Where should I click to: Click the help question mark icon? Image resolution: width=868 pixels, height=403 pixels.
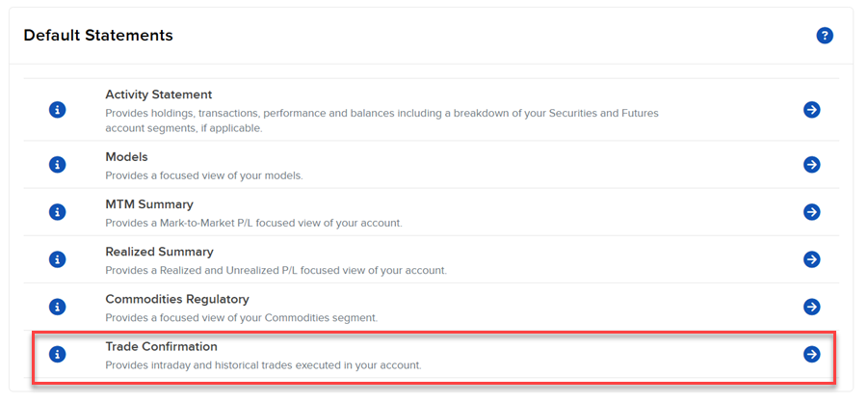coord(825,36)
